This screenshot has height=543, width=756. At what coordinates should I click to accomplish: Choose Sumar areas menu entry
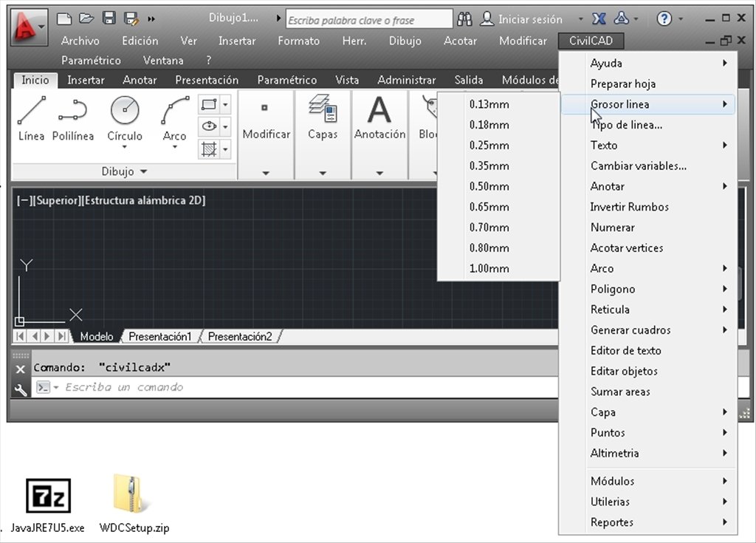tap(648, 392)
